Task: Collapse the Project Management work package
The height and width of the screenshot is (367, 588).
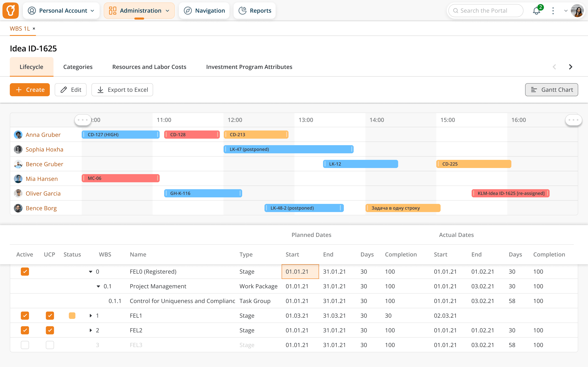Action: coord(98,286)
